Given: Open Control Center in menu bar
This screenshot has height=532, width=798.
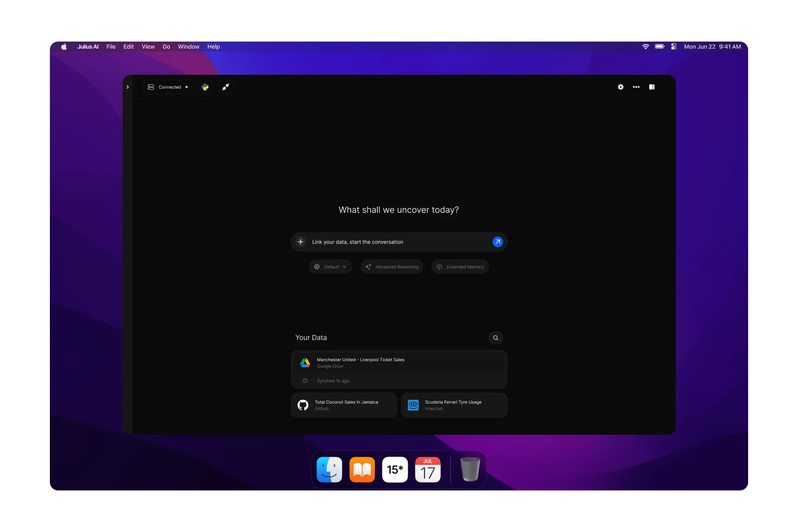Looking at the screenshot, I should [674, 47].
